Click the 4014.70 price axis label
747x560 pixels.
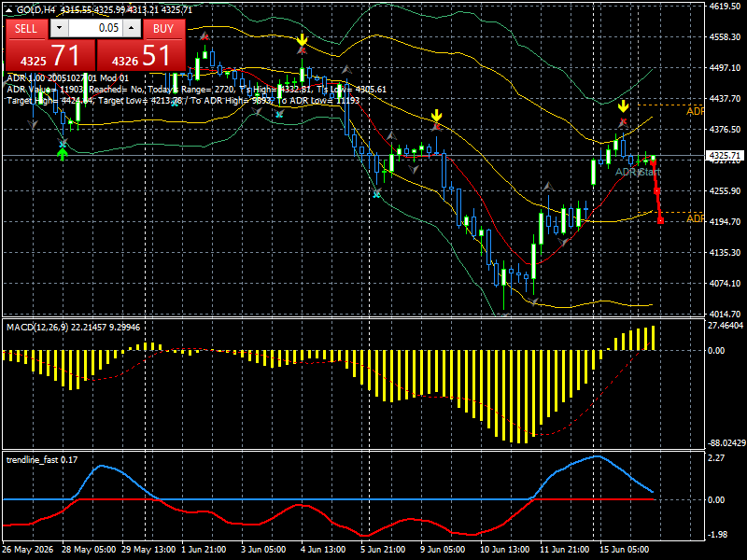pyautogui.click(x=725, y=314)
